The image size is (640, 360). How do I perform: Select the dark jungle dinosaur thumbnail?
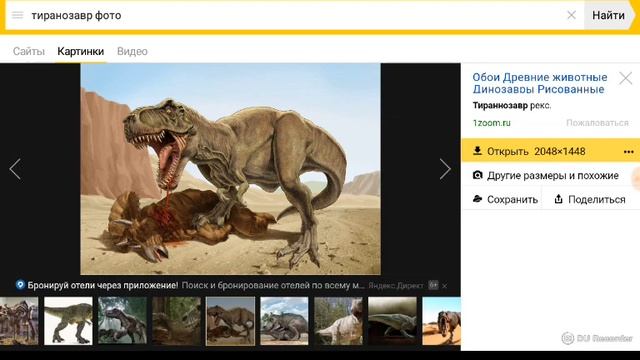point(122,321)
